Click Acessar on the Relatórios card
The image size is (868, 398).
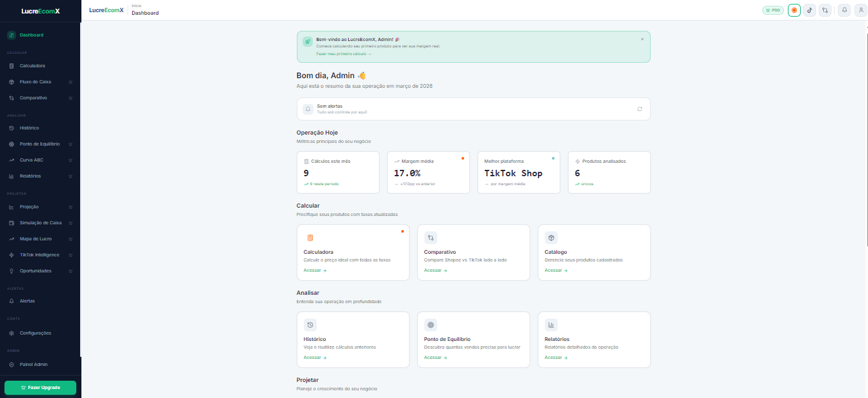[x=556, y=358]
